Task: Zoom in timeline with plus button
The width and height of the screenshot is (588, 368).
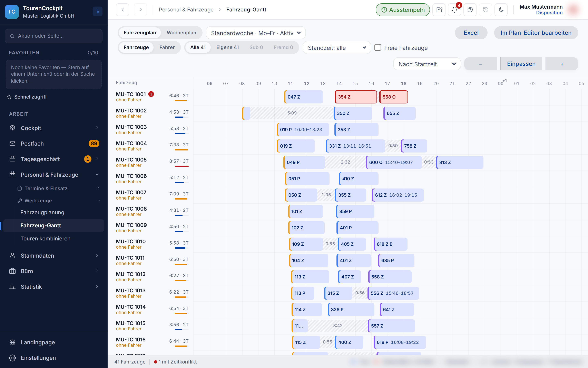Action: point(562,64)
